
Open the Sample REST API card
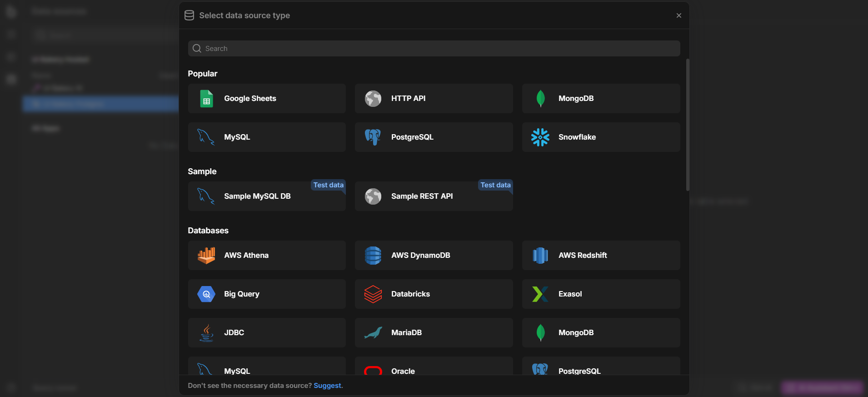[x=434, y=196]
